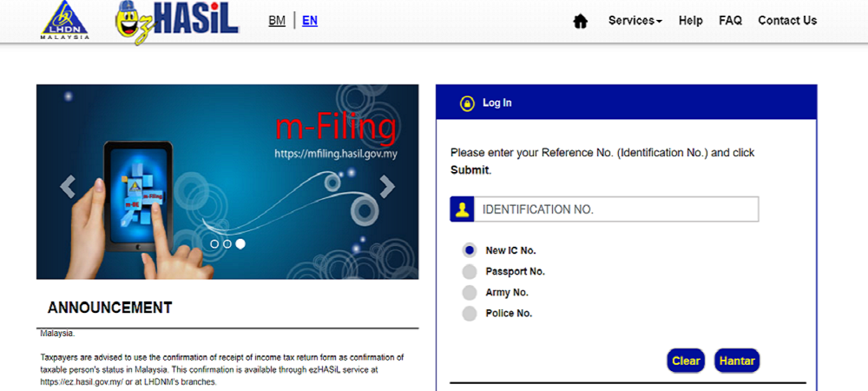
Task: Click the ANNOUNCEMENT heading
Action: pos(109,308)
